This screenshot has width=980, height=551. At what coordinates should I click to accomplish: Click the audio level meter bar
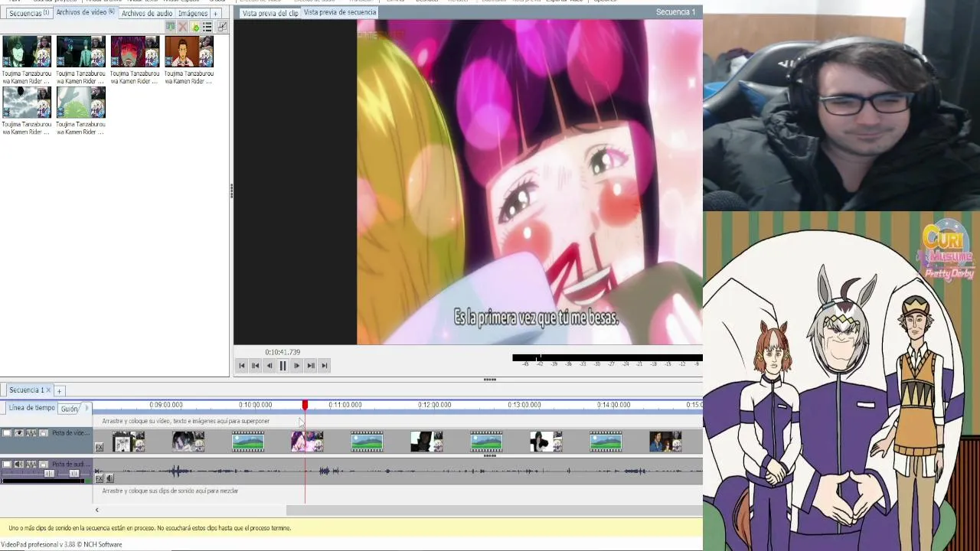pyautogui.click(x=607, y=357)
